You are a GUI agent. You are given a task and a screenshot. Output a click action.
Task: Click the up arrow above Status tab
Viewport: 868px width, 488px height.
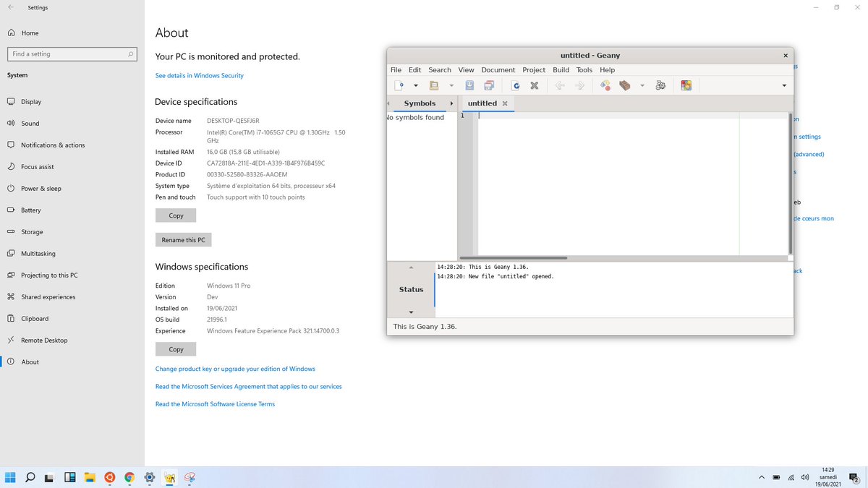click(411, 267)
